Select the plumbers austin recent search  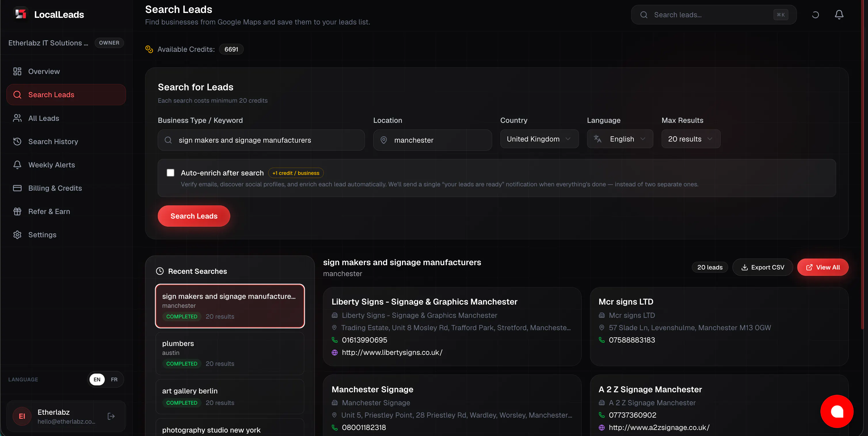click(230, 353)
